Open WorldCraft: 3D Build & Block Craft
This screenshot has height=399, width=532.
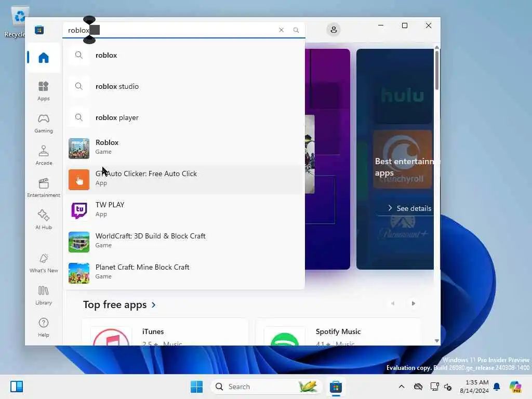tap(184, 242)
